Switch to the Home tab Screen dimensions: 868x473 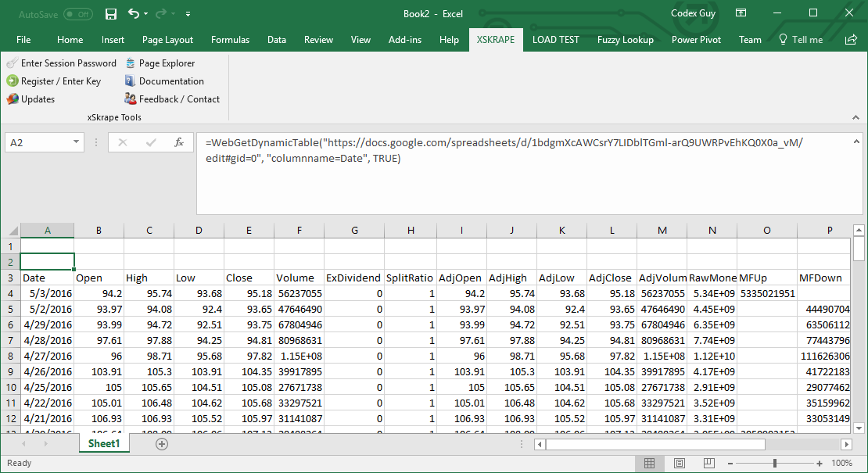pos(70,39)
